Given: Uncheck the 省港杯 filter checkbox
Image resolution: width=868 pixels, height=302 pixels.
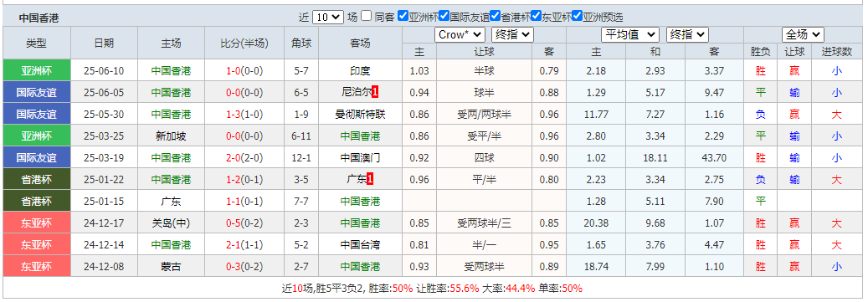Looking at the screenshot, I should pyautogui.click(x=495, y=16).
